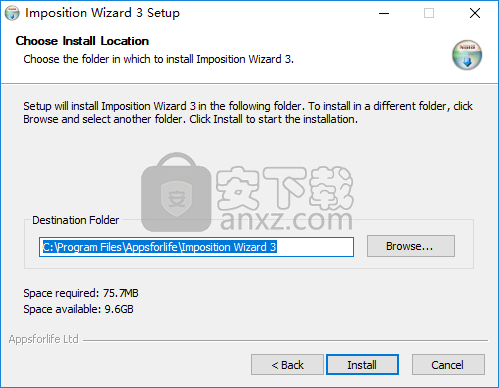Image resolution: width=499 pixels, height=388 pixels.
Task: Open Browse to pick another folder
Action: (x=411, y=246)
